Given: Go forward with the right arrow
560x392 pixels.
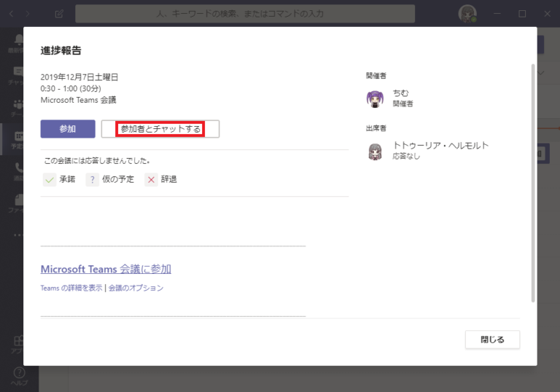Looking at the screenshot, I should click(28, 14).
